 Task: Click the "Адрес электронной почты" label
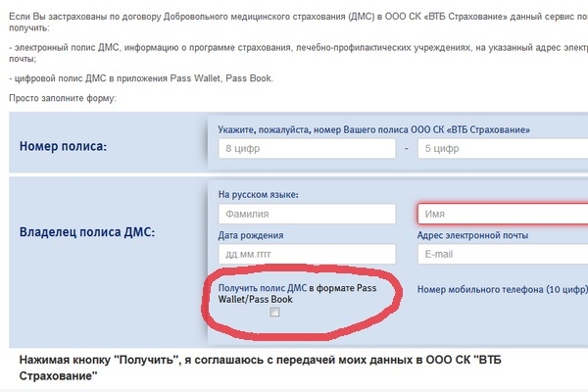click(x=472, y=235)
